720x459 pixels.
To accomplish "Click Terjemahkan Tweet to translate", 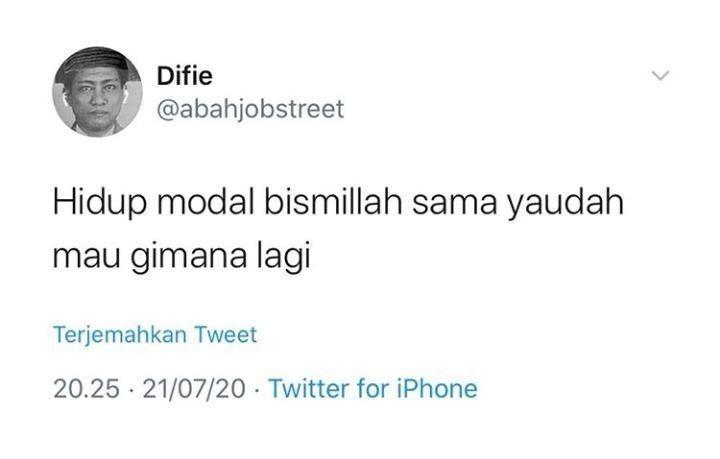I will click(x=155, y=335).
